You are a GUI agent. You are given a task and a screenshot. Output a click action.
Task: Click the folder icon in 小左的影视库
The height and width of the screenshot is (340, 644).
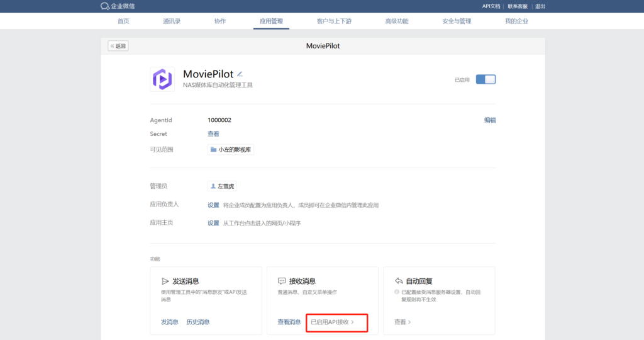point(214,150)
